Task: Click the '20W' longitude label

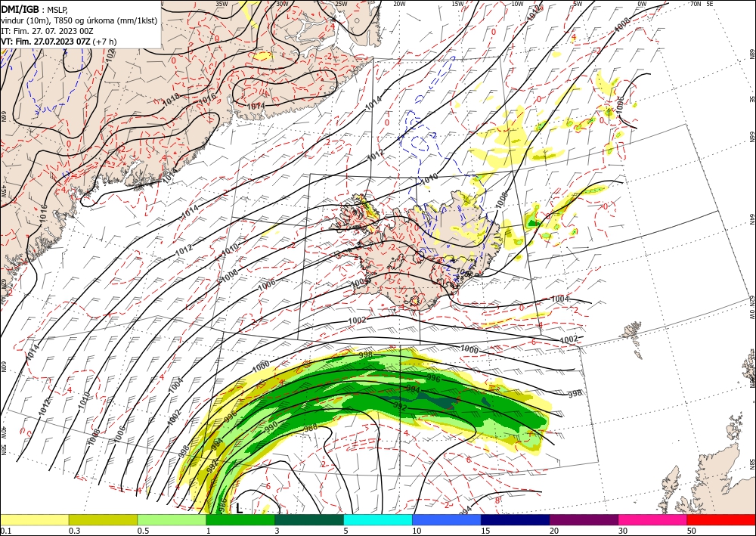Action: click(399, 4)
